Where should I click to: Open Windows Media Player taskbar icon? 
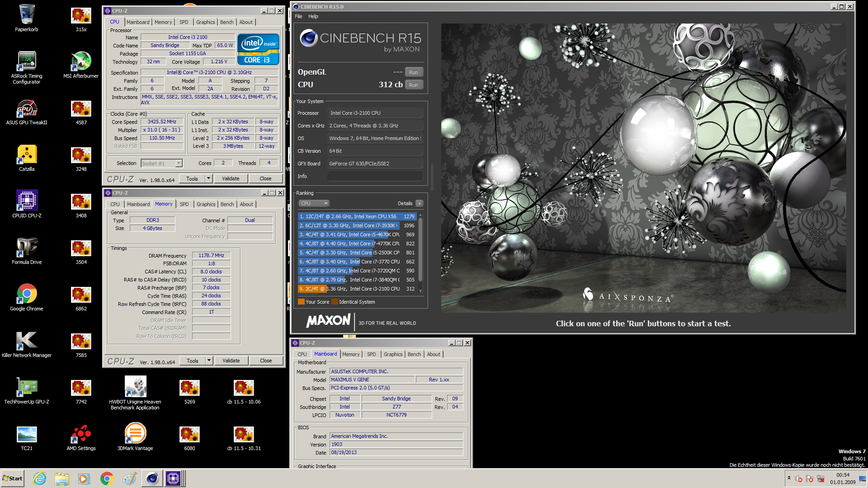tap(84, 479)
